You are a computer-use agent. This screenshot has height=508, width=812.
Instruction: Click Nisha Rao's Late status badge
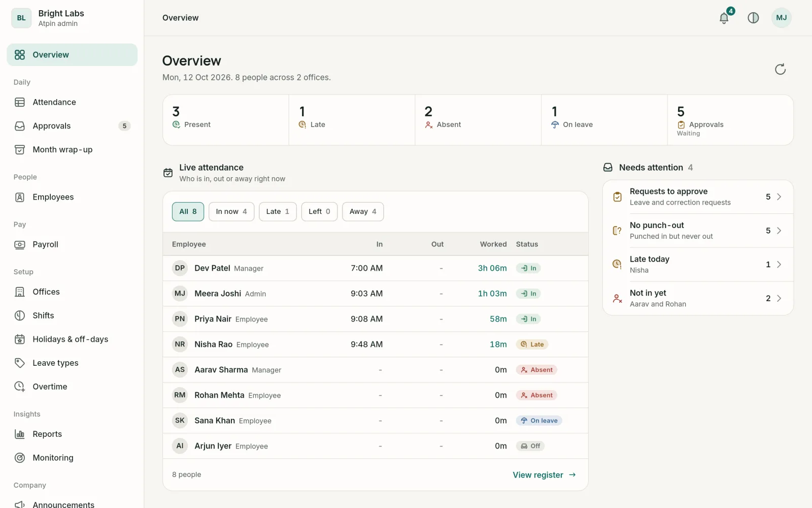point(532,344)
